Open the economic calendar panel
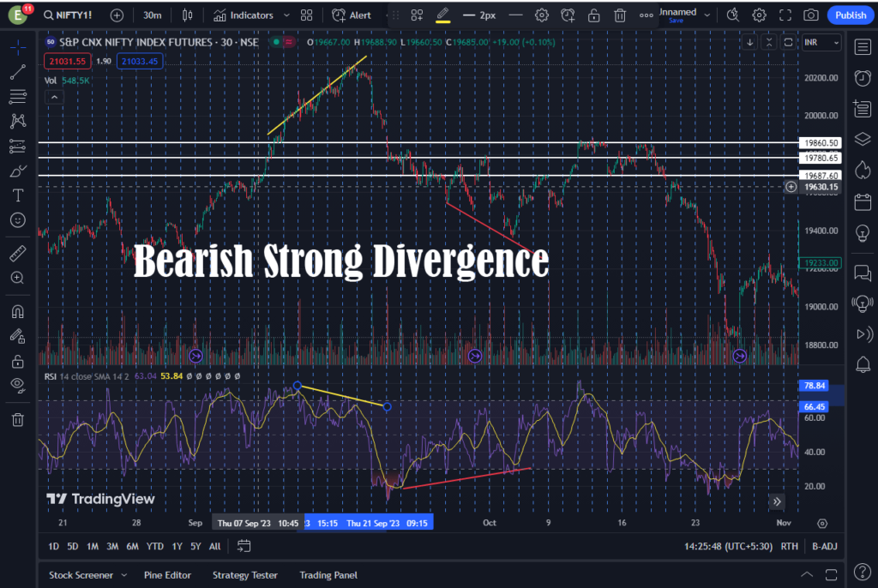This screenshot has height=588, width=878. pos(863,201)
